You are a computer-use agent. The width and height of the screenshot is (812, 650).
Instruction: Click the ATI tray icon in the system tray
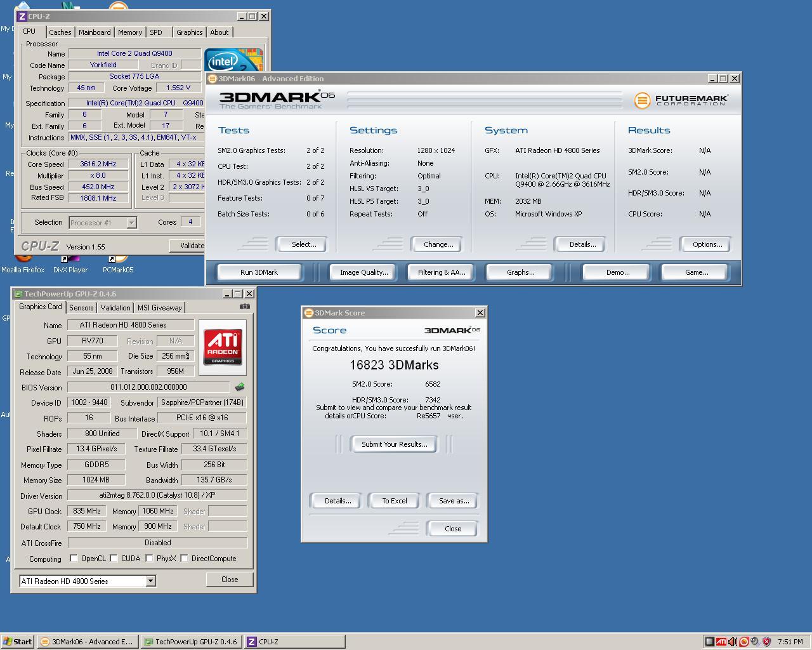click(721, 642)
